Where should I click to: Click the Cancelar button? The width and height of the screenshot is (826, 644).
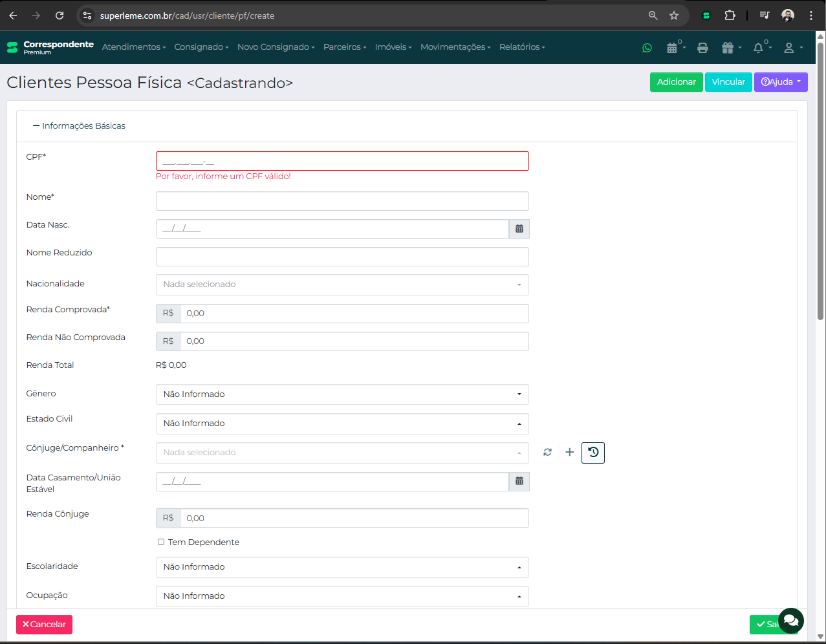coord(44,625)
